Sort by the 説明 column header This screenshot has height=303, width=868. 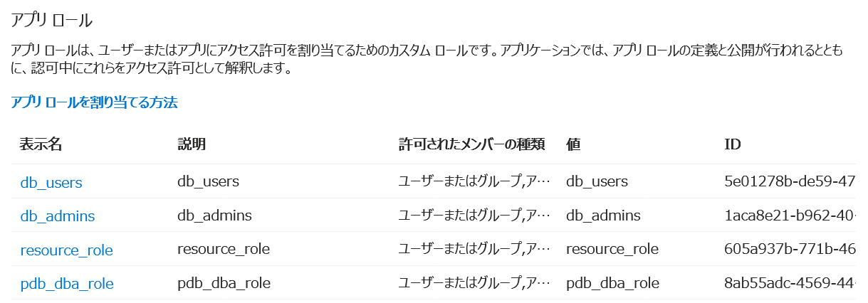pyautogui.click(x=192, y=144)
